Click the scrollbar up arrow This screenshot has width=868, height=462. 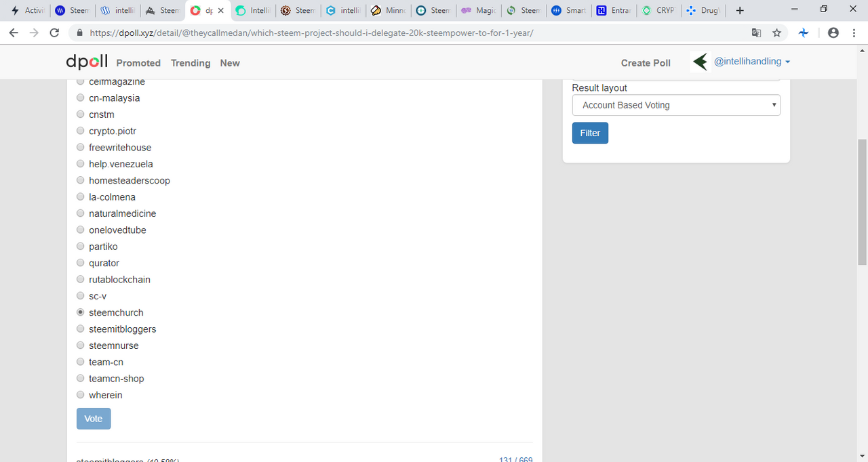[862, 51]
